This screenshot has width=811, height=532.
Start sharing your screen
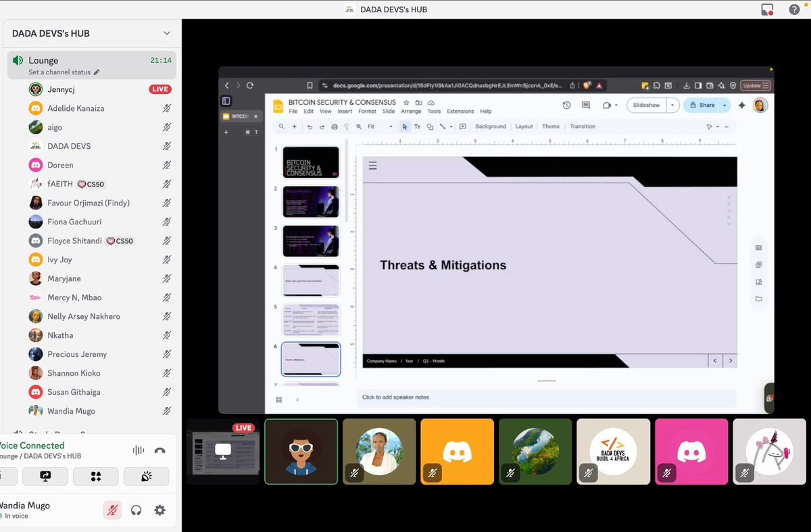coord(45,477)
